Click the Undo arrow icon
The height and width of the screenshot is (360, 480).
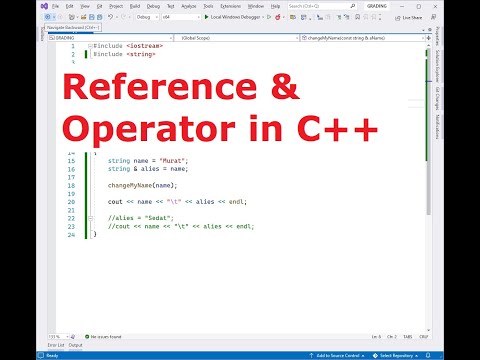click(110, 17)
